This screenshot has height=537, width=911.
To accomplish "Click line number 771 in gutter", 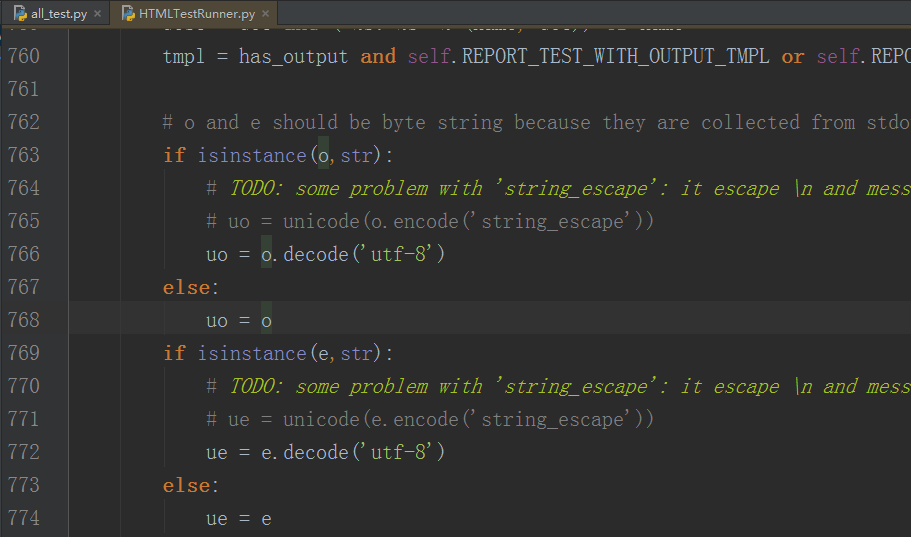I will click(24, 419).
